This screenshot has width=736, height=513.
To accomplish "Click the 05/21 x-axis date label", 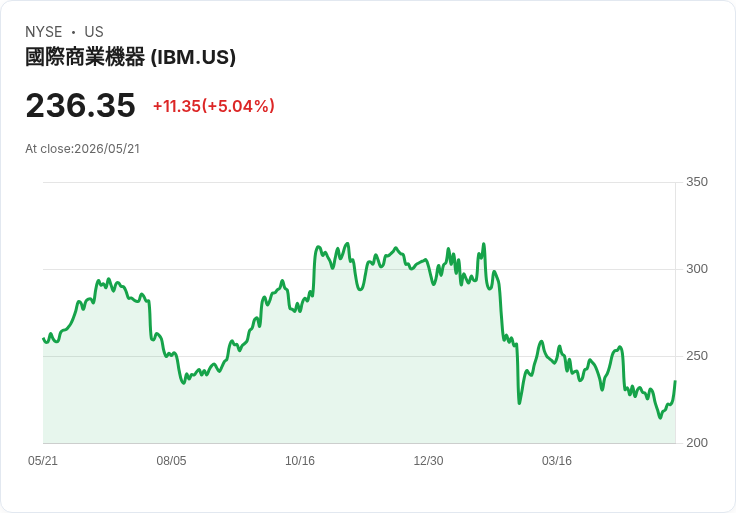I will click(x=43, y=460).
